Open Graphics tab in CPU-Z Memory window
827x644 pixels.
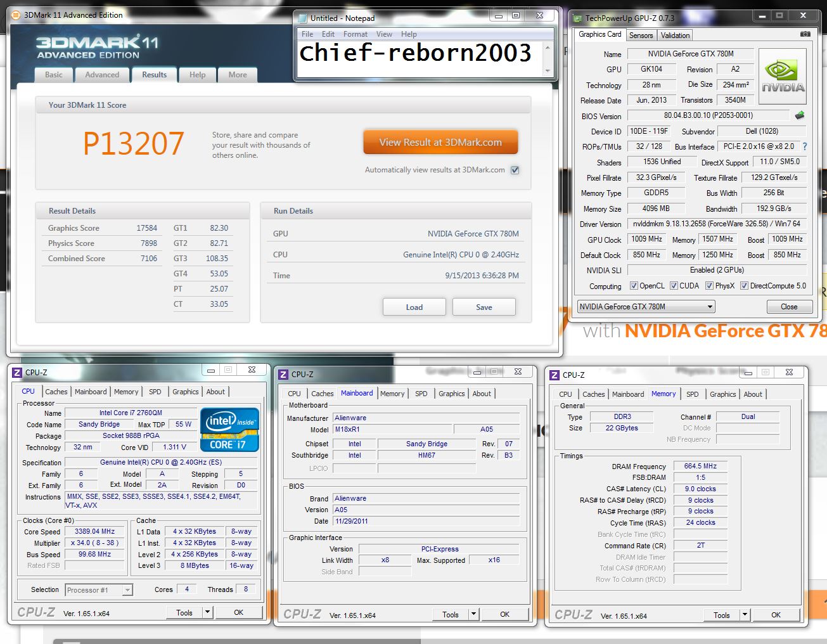[723, 394]
